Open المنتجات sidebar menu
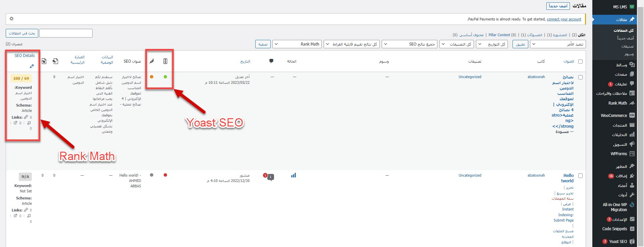This screenshot has width=644, height=247. pyautogui.click(x=620, y=125)
